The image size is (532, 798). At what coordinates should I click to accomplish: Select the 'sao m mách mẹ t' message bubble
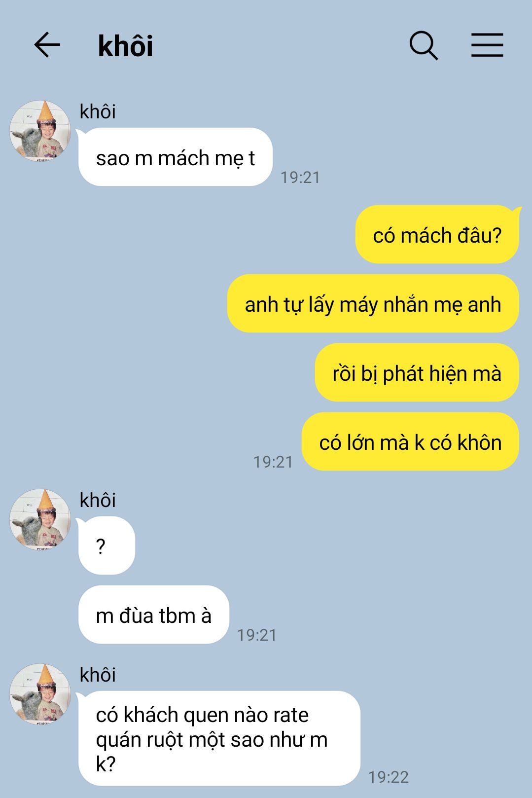click(175, 157)
